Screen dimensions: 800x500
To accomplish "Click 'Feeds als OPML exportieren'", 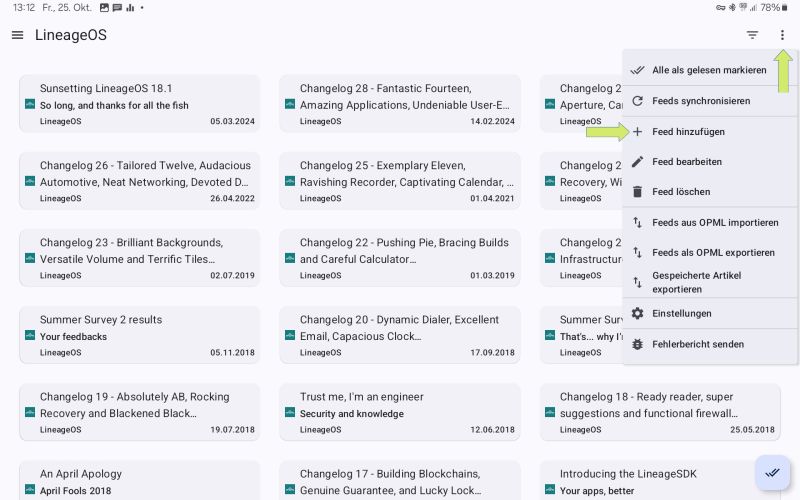I will click(713, 252).
